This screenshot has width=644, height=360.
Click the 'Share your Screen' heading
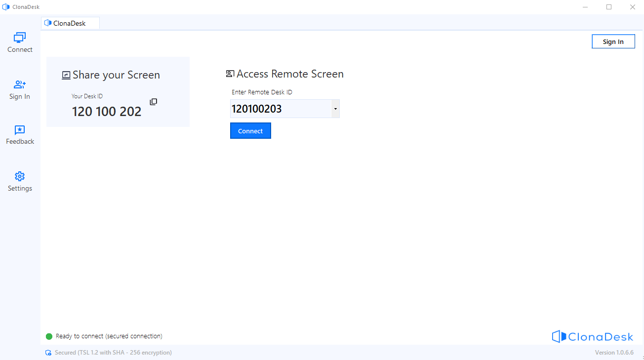pos(116,75)
